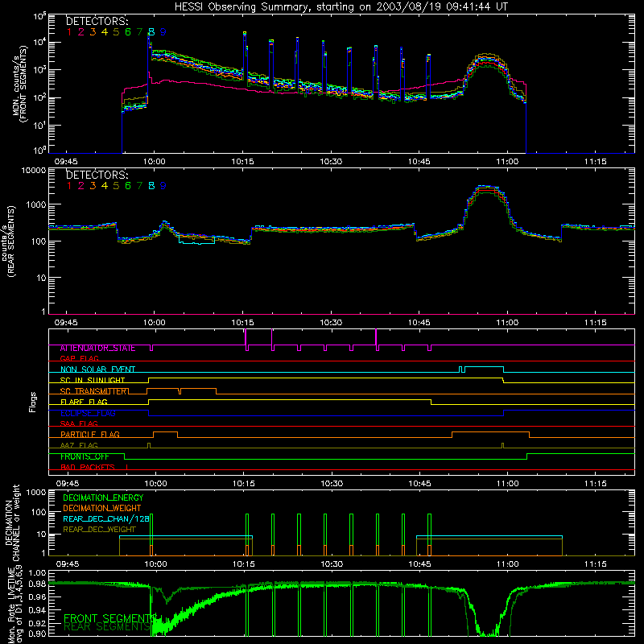
Task: Click the 11:00 tick in front segments plot
Action: 507,162
